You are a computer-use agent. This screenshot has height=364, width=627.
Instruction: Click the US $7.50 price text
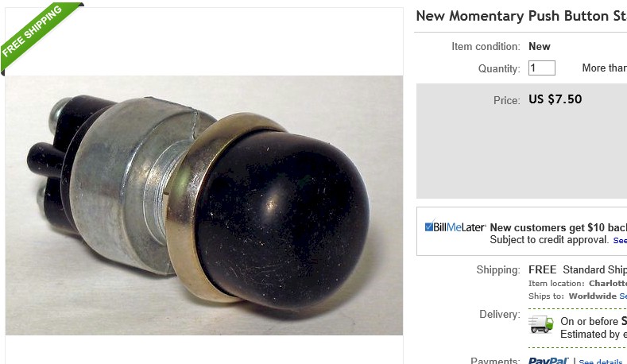coord(555,99)
